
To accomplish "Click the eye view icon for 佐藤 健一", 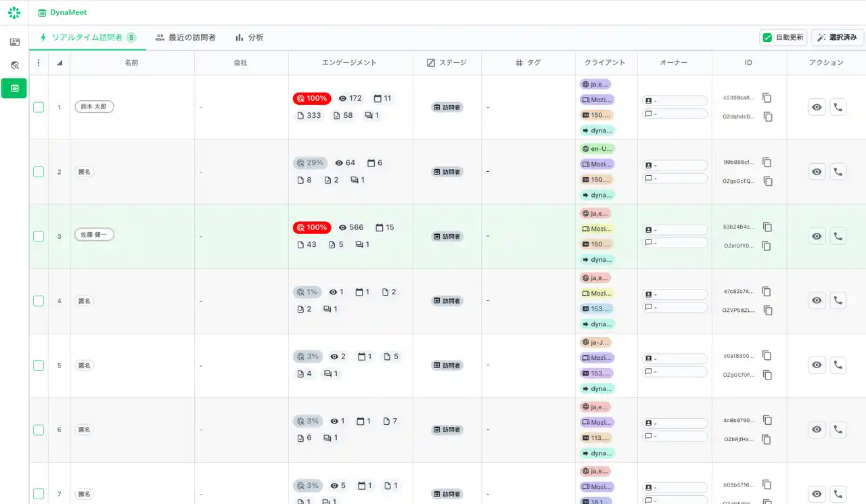I will coord(817,236).
